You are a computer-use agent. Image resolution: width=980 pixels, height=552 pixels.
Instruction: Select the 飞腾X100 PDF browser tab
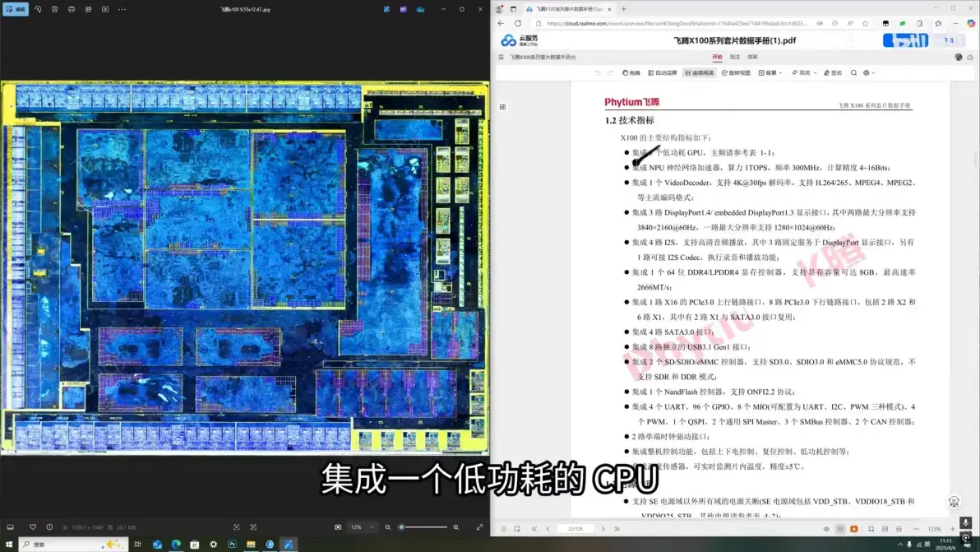coord(569,9)
